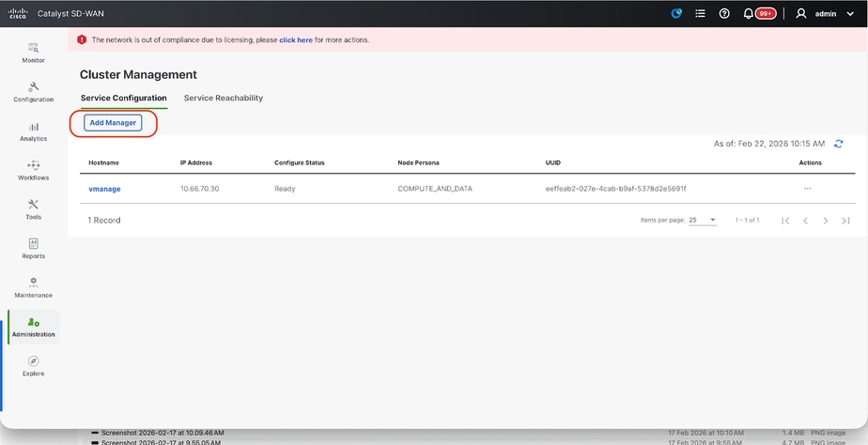The width and height of the screenshot is (868, 445).
Task: Open Actions ellipsis for vmanage row
Action: pos(807,189)
